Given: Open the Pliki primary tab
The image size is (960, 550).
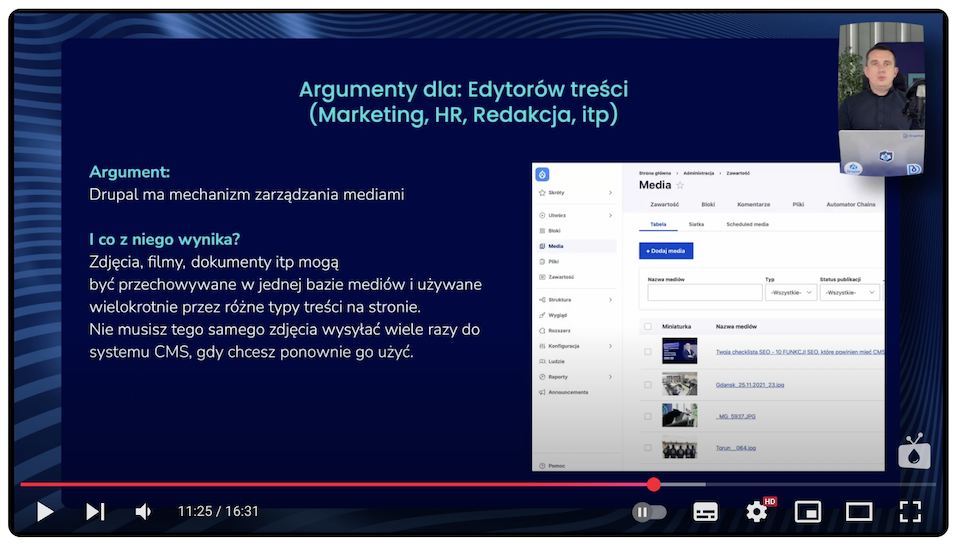Looking at the screenshot, I should click(x=798, y=205).
